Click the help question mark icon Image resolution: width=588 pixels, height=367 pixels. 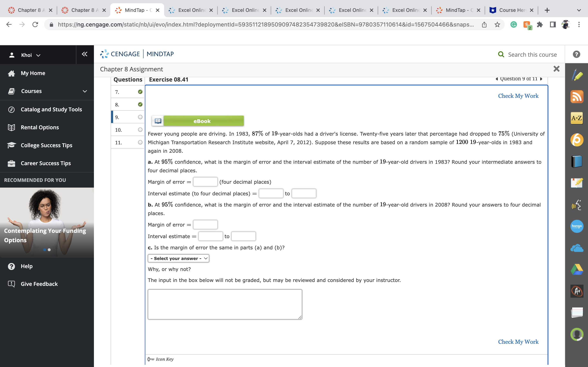(x=576, y=54)
